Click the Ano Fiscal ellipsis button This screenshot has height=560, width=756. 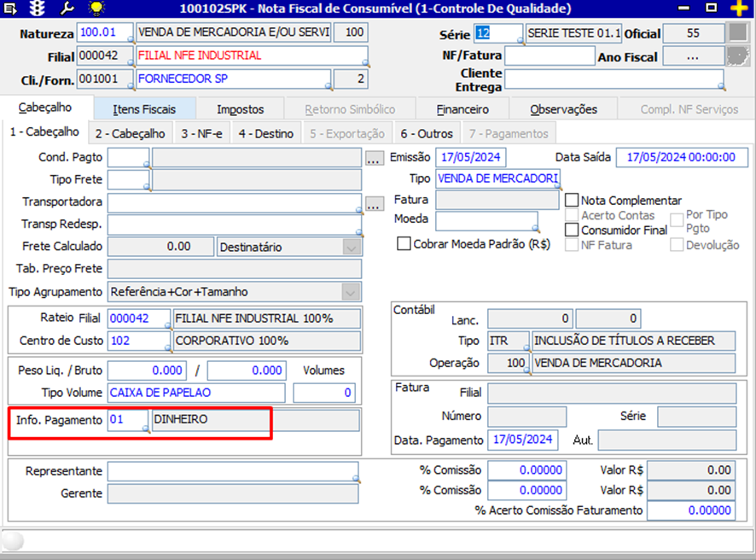click(x=692, y=56)
